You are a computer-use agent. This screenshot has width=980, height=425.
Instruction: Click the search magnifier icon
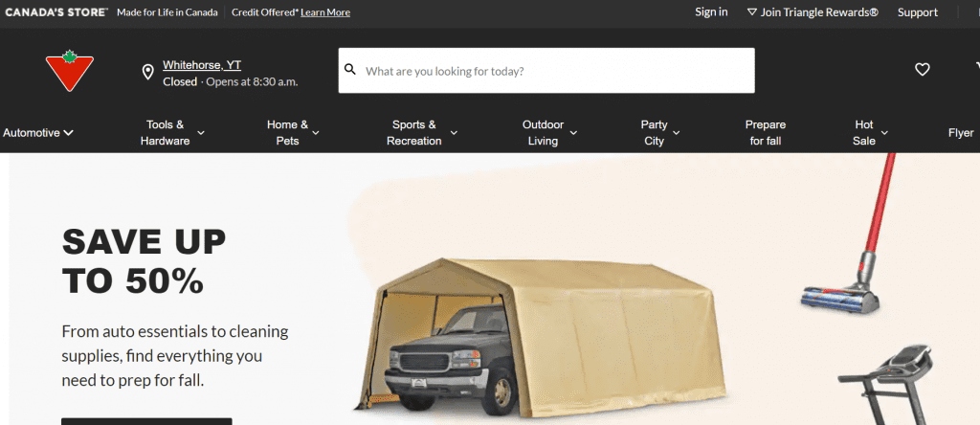tap(350, 69)
